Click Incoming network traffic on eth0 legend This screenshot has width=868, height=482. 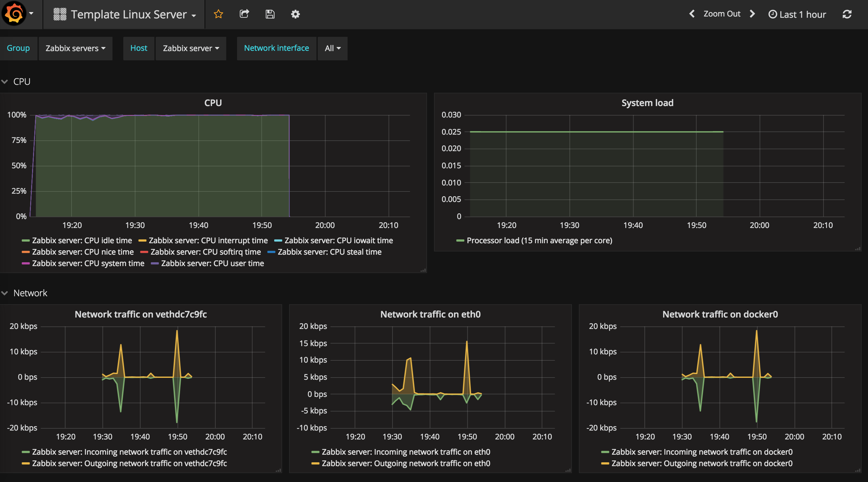[406, 452]
